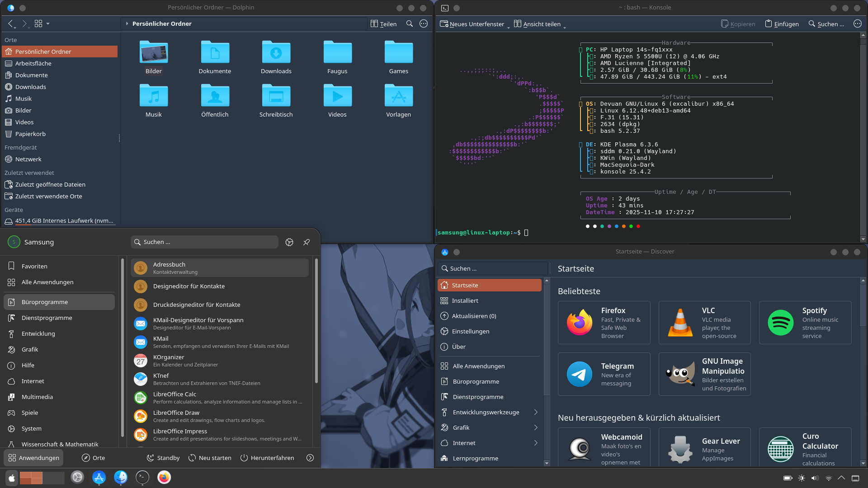
Task: Click the Dolphin search magnifier icon
Action: tap(409, 23)
